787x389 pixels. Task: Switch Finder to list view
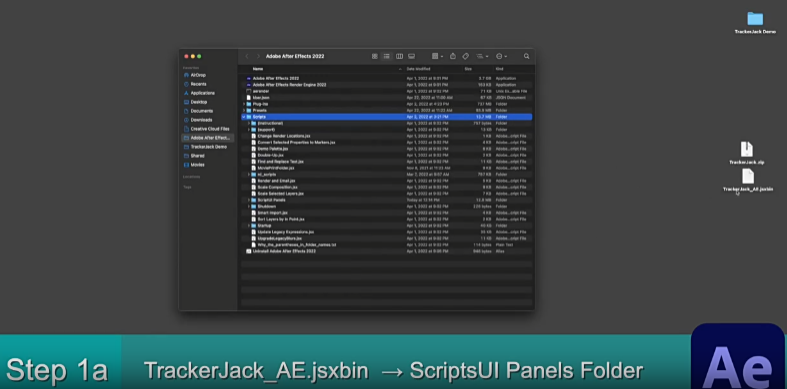click(x=386, y=56)
